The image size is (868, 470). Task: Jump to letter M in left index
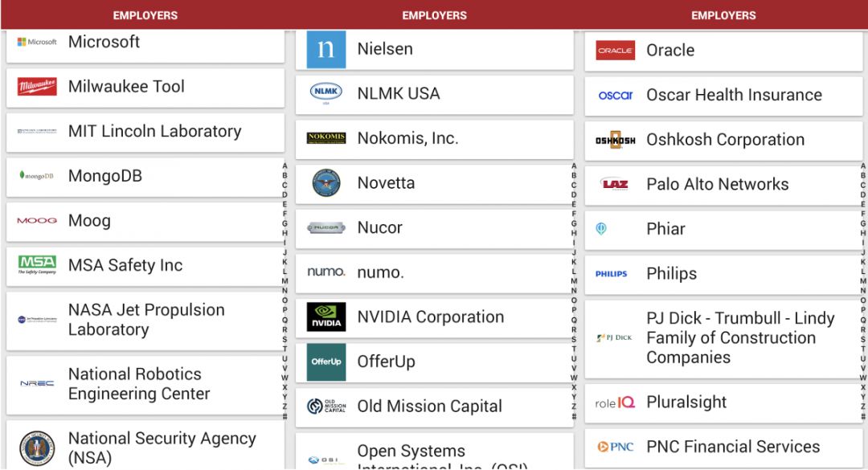click(285, 281)
